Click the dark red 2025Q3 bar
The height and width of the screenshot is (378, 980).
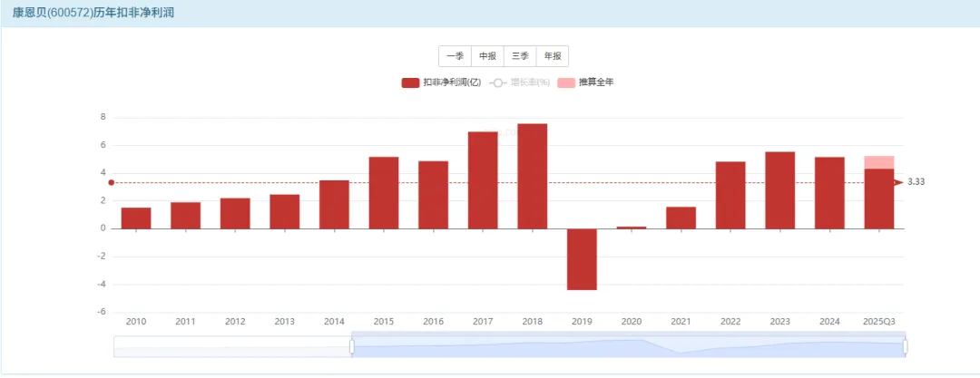coord(878,199)
